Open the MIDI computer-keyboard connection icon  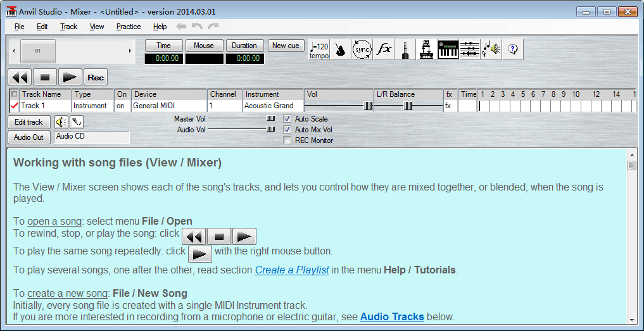(426, 50)
